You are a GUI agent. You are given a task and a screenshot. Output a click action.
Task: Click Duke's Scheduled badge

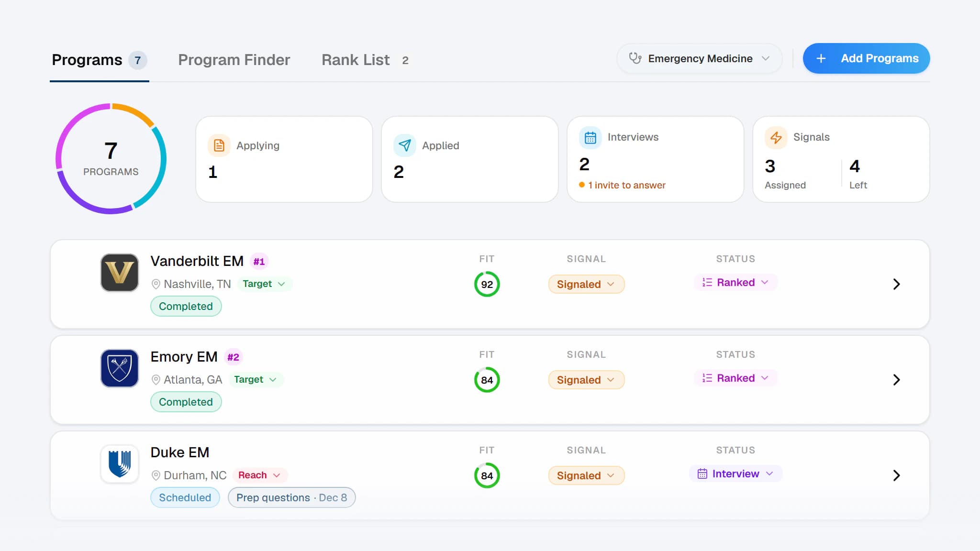(x=185, y=497)
